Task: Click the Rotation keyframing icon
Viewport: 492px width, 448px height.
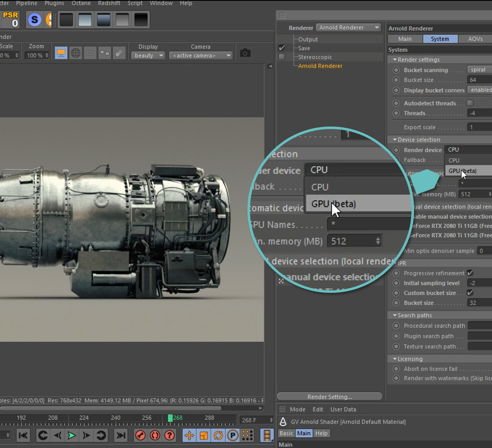Action: click(218, 436)
